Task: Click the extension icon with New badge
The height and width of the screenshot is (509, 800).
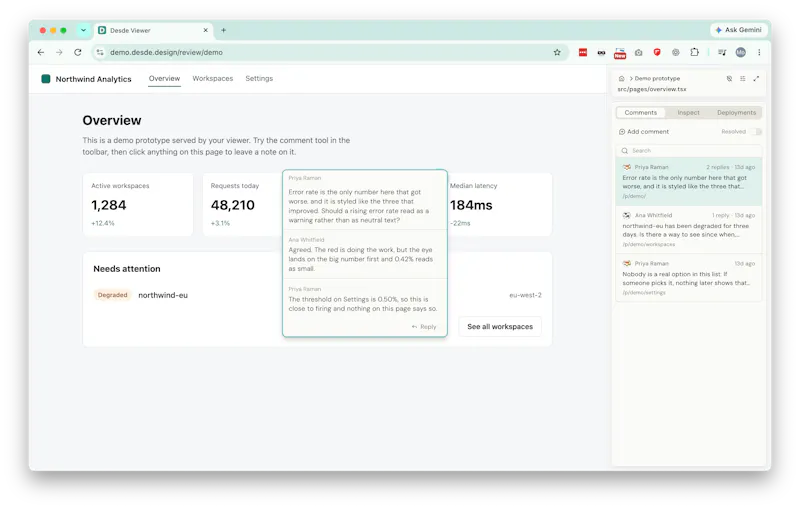Action: click(x=620, y=53)
